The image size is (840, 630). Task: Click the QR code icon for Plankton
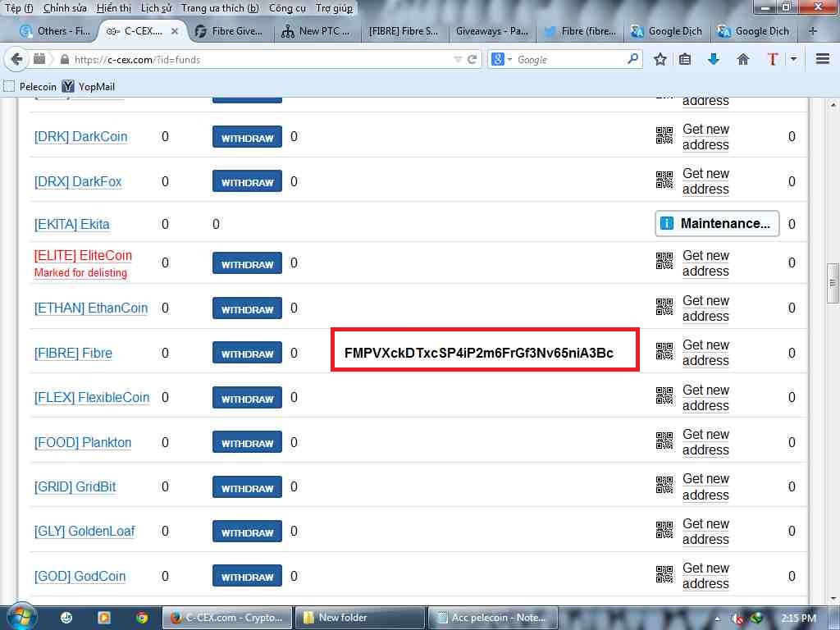pyautogui.click(x=664, y=441)
